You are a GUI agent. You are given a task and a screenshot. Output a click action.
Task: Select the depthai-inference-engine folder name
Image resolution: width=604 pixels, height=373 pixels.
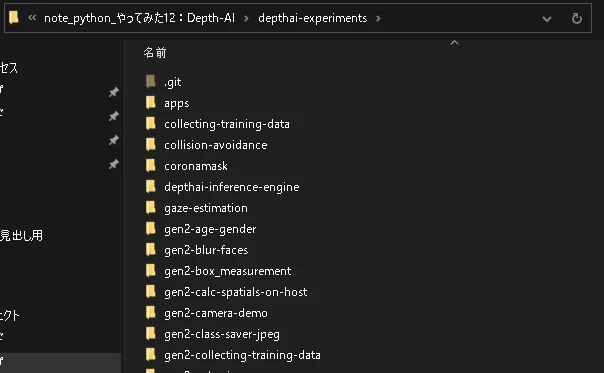(232, 187)
